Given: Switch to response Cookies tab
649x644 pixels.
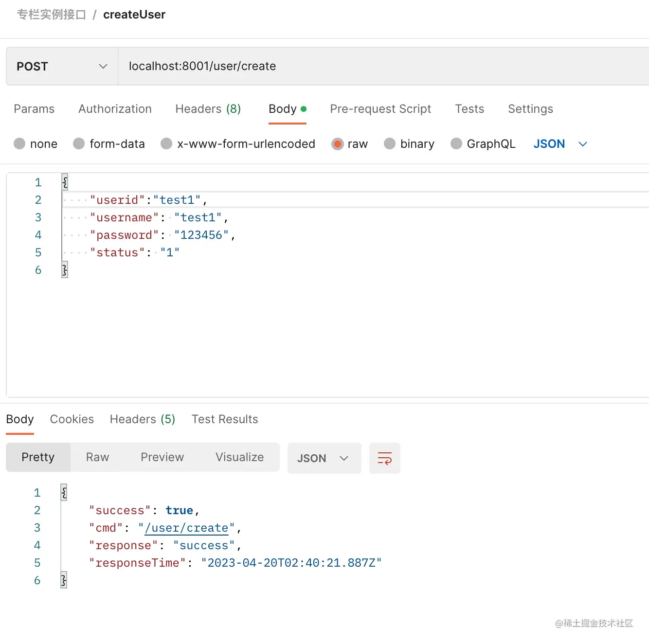Looking at the screenshot, I should (x=72, y=419).
